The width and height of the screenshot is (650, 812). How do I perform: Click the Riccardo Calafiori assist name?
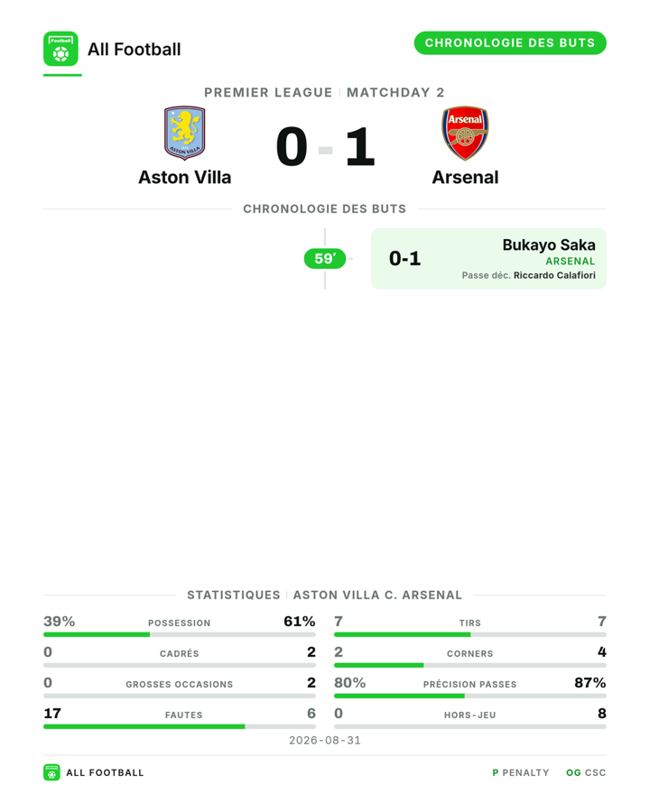(554, 275)
